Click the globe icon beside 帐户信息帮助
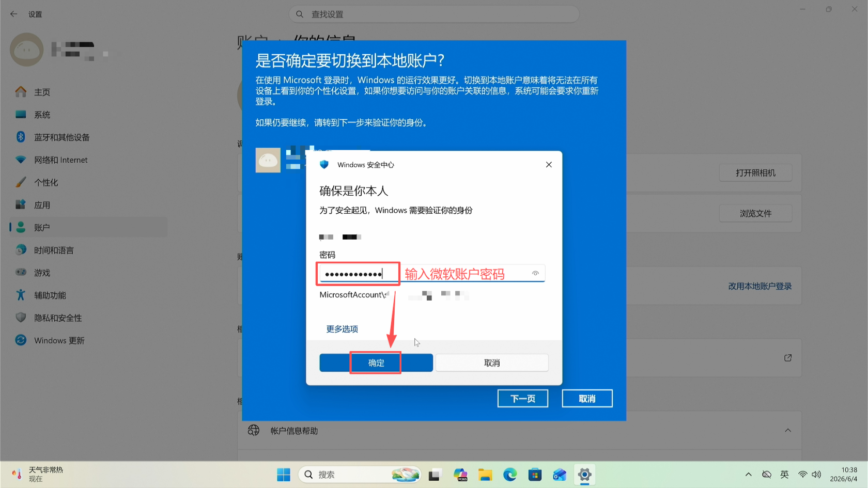Image resolution: width=868 pixels, height=488 pixels. point(254,430)
